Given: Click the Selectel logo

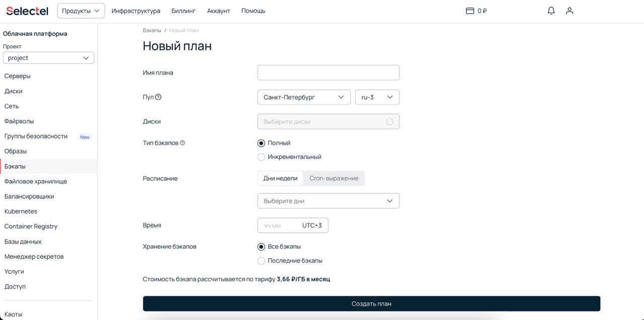Looking at the screenshot, I should pyautogui.click(x=27, y=11).
